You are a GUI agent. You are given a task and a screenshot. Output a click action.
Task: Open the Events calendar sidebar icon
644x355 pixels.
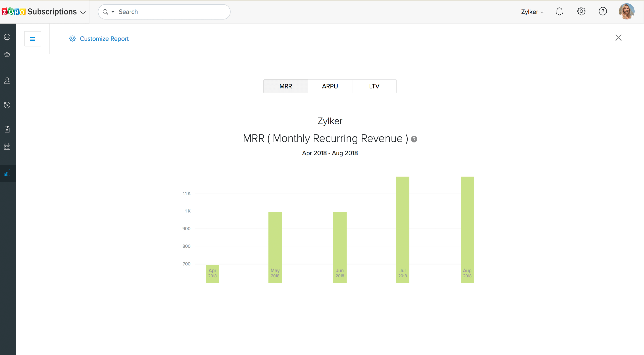click(x=7, y=147)
